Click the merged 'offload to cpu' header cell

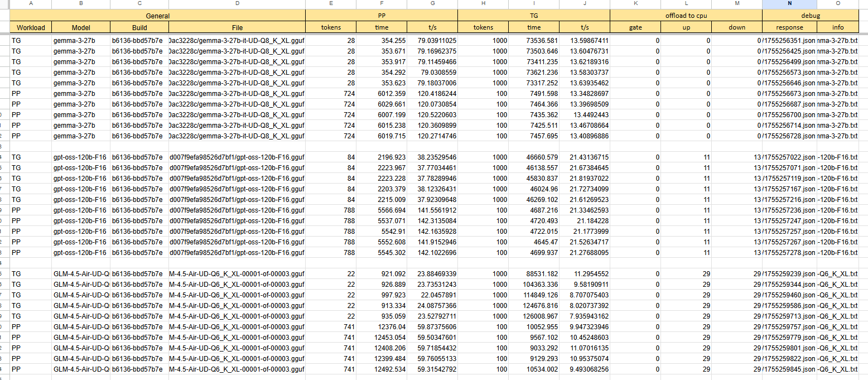pyautogui.click(x=686, y=16)
